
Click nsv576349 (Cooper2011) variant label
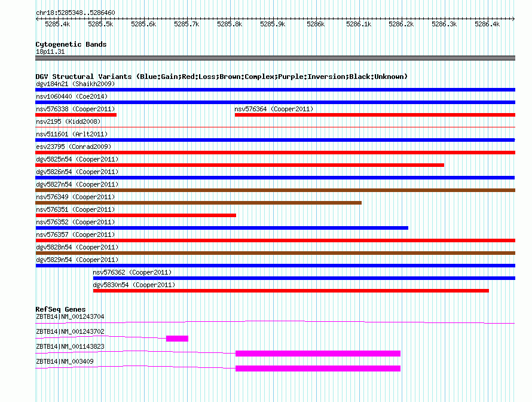pos(75,197)
